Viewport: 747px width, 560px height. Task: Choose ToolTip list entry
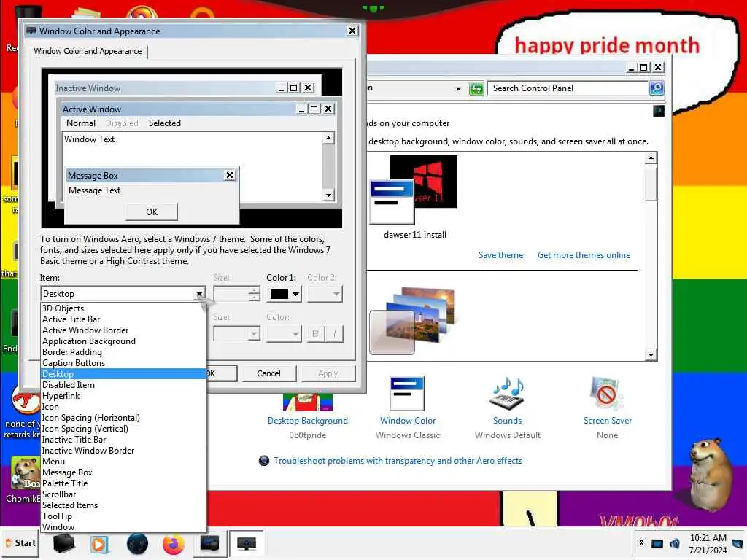coord(123,516)
